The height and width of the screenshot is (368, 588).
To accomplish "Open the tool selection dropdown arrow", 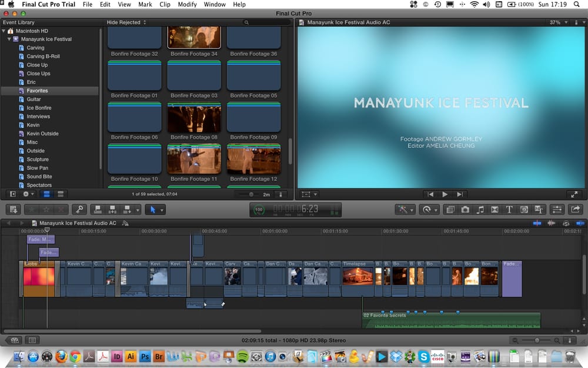I will click(162, 210).
